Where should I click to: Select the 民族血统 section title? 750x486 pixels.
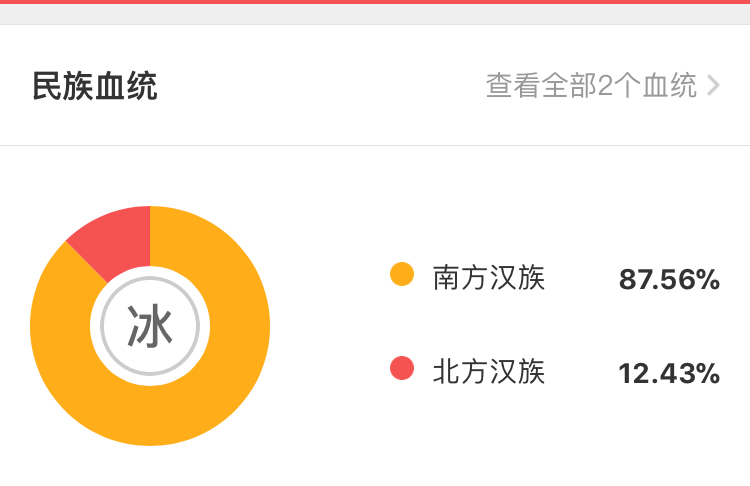click(x=95, y=86)
